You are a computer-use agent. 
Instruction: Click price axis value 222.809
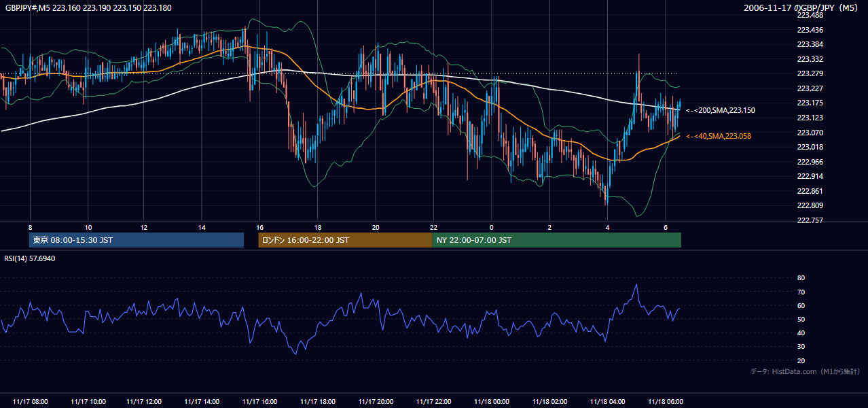810,205
